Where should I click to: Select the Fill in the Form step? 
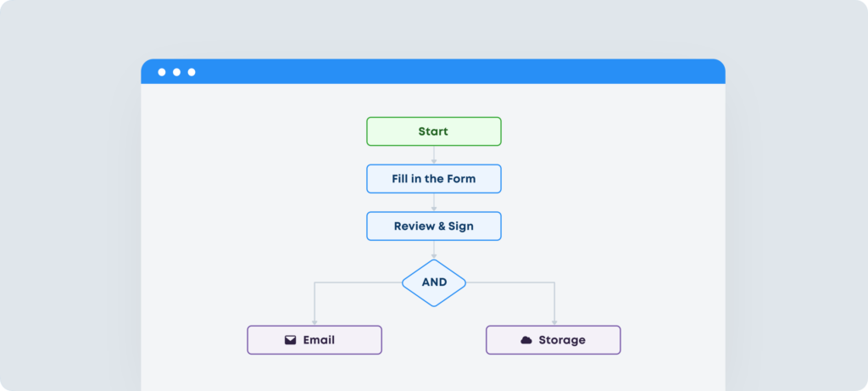point(434,179)
